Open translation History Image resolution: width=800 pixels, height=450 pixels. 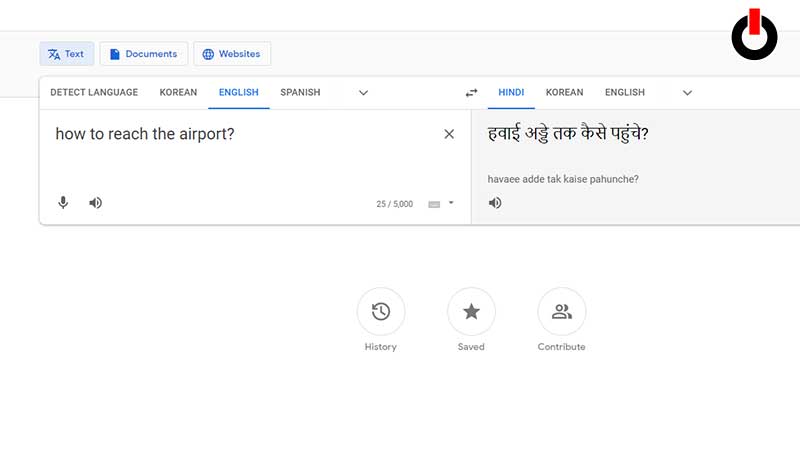pos(381,312)
